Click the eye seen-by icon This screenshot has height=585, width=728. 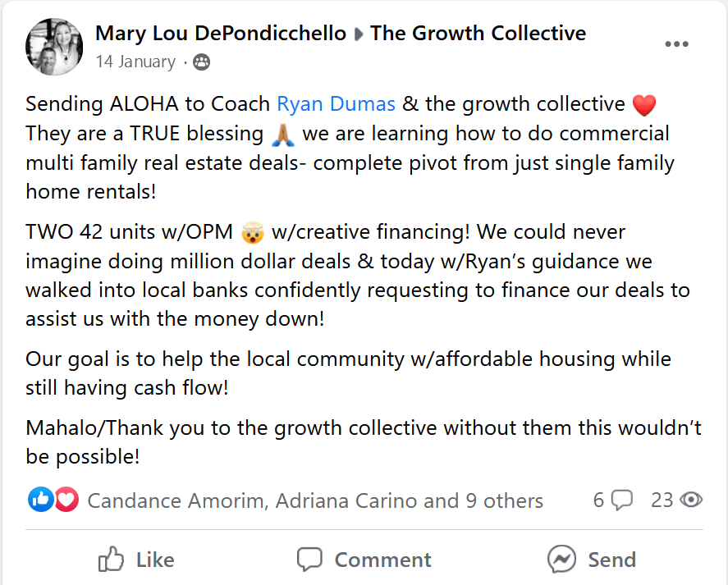pos(691,500)
